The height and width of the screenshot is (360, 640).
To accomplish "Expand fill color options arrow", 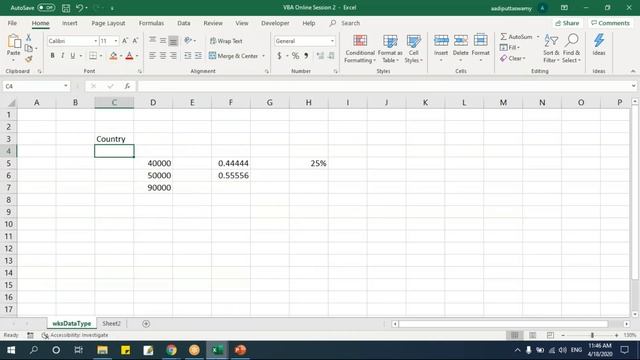I will click(121, 56).
